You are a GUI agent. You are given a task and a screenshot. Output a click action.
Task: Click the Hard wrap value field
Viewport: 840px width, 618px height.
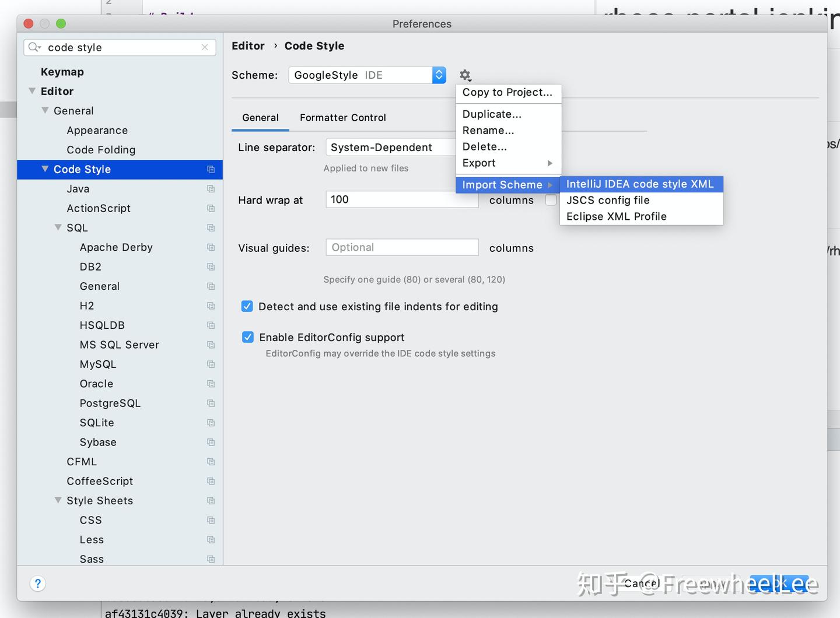coord(401,199)
